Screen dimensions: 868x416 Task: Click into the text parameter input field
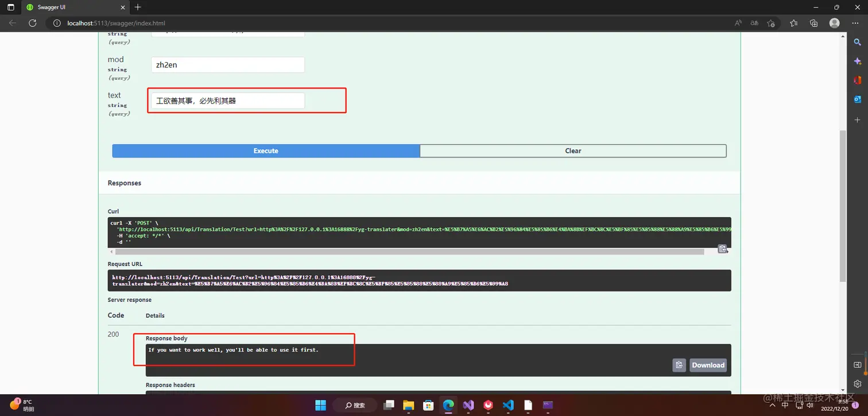228,101
